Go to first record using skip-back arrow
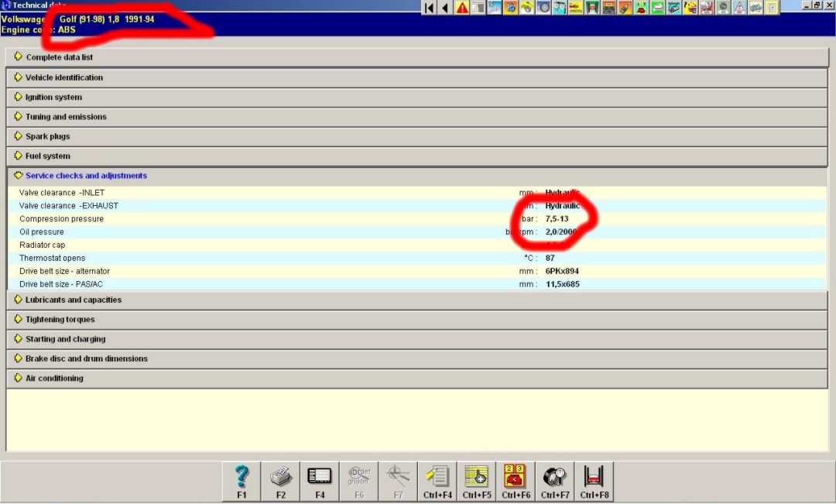This screenshot has width=836, height=504. (x=429, y=8)
